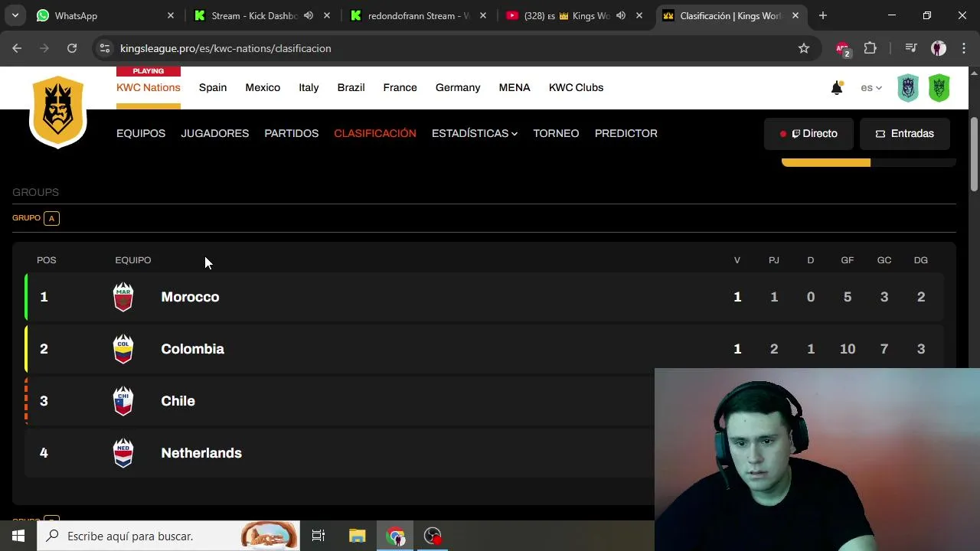Open the es language dropdown
This screenshot has width=980, height=551.
(871, 88)
